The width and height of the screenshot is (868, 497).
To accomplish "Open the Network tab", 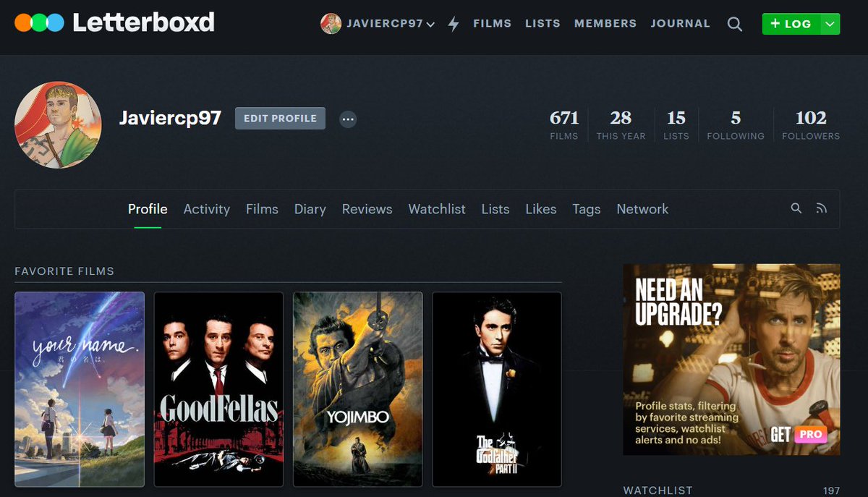I will point(642,209).
